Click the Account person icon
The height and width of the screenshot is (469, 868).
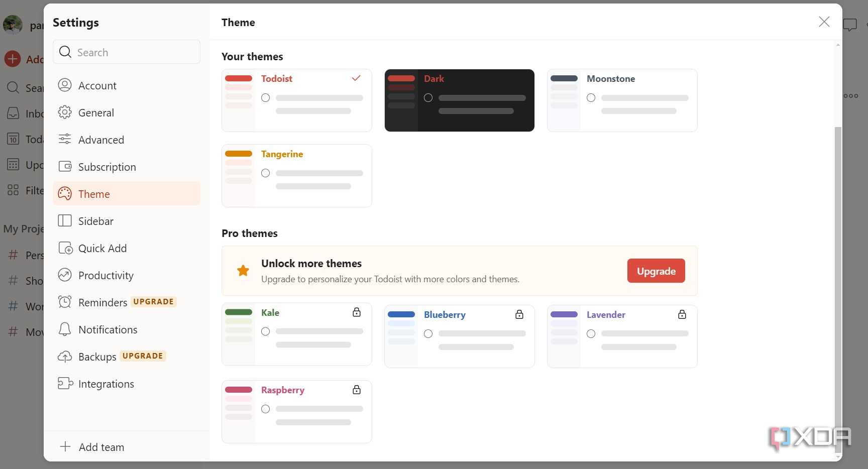click(x=65, y=85)
